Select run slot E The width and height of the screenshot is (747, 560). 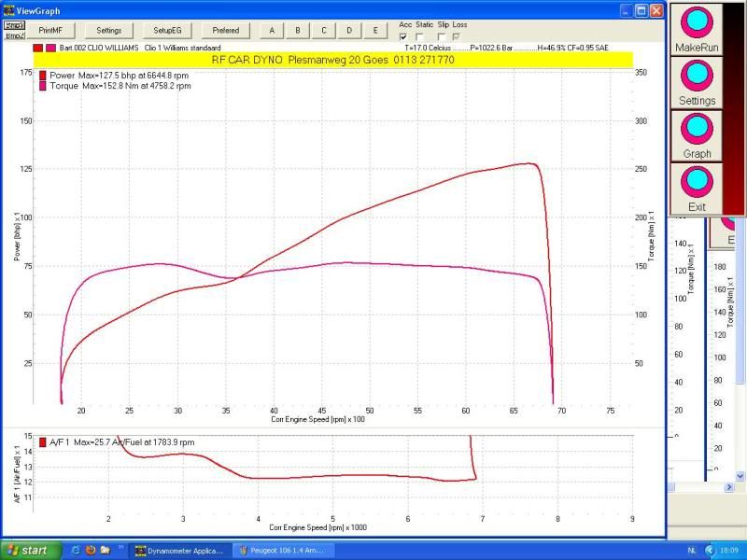point(375,31)
